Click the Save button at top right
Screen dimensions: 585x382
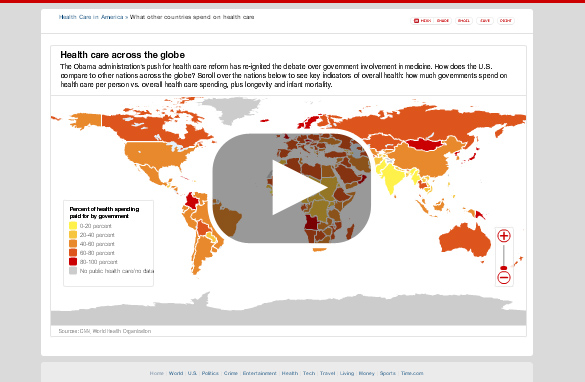(x=485, y=21)
